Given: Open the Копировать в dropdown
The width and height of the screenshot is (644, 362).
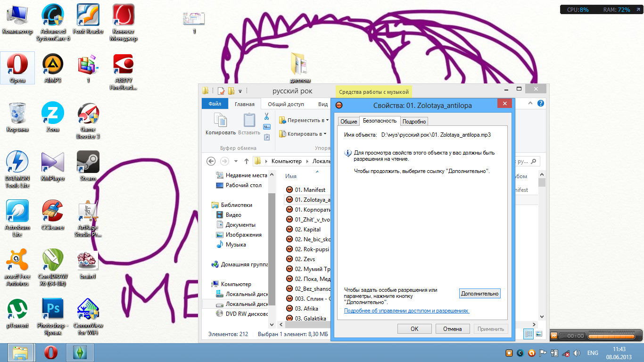Looking at the screenshot, I should click(x=303, y=134).
